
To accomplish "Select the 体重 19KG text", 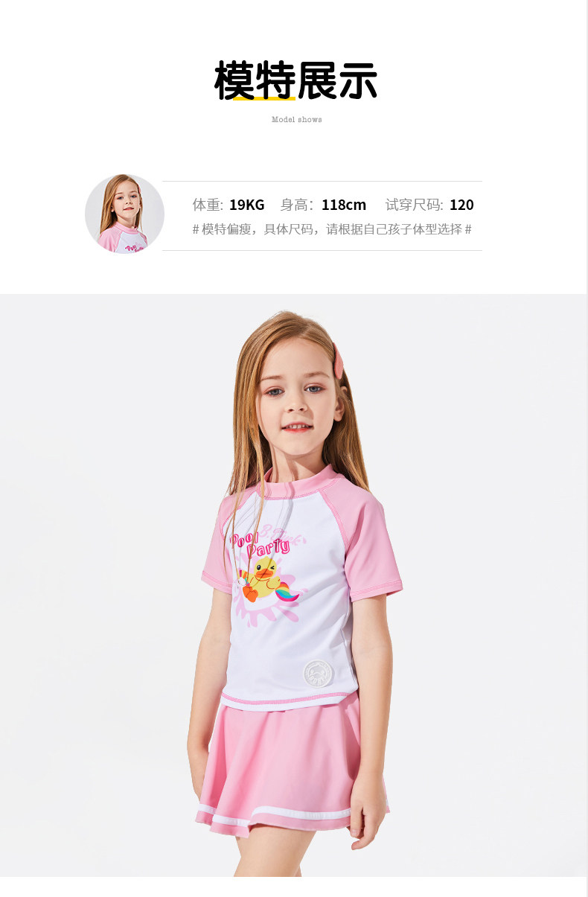I will pyautogui.click(x=229, y=205).
